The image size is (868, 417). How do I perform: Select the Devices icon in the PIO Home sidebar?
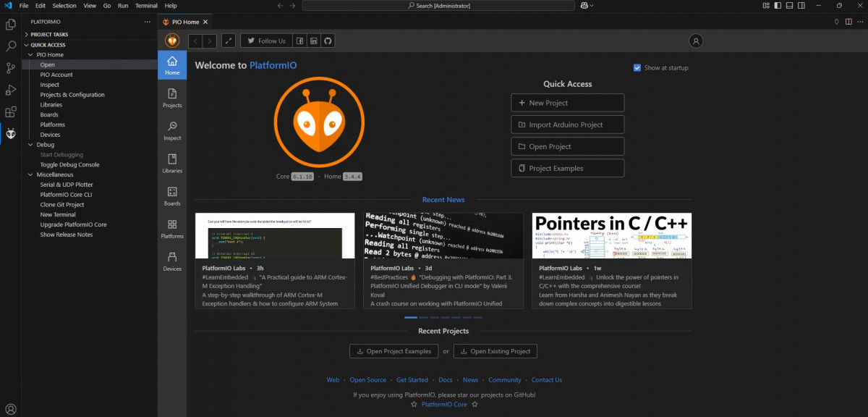[172, 258]
